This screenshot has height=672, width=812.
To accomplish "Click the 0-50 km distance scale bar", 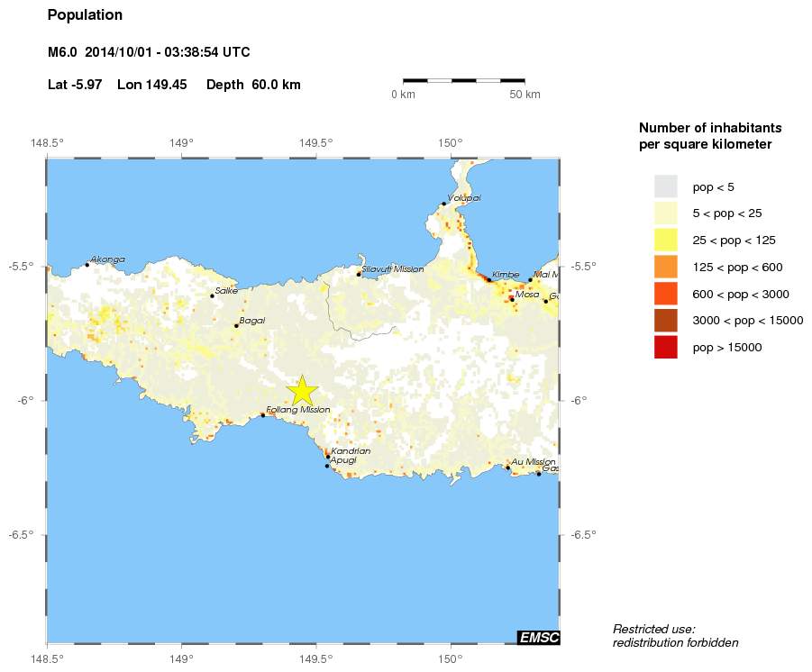I will pos(464,82).
